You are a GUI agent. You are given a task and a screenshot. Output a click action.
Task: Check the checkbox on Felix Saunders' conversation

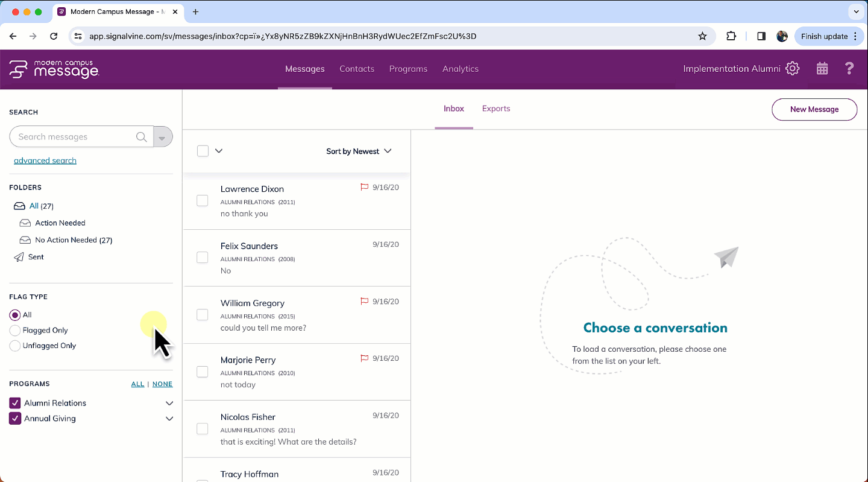[202, 257]
